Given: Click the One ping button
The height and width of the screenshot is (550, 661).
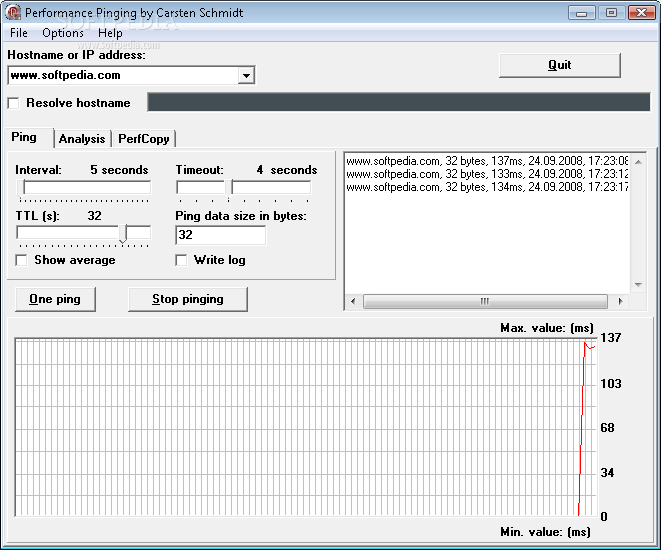Looking at the screenshot, I should point(55,299).
